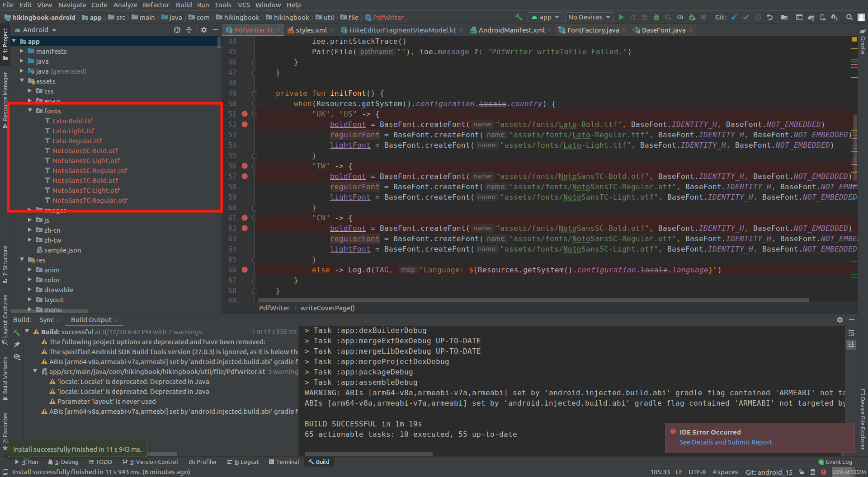The height and width of the screenshot is (477, 868).
Task: Toggle the breakpoint on line 51
Action: point(245,114)
